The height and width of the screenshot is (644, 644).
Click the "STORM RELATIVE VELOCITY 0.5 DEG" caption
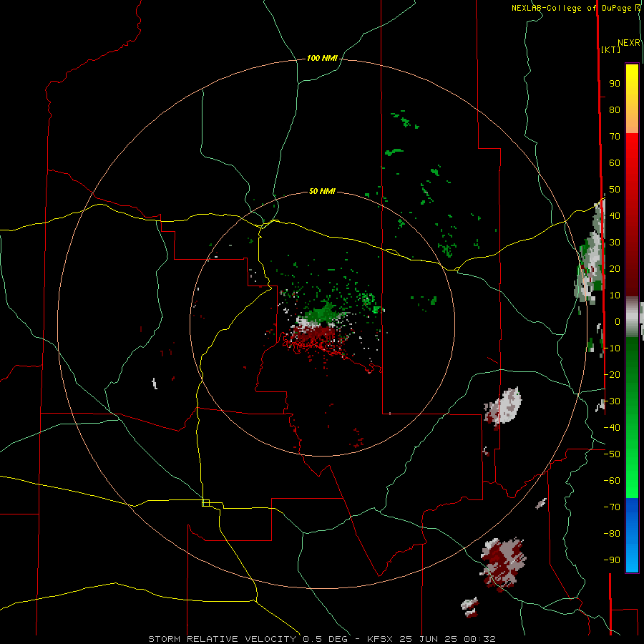pos(248,639)
